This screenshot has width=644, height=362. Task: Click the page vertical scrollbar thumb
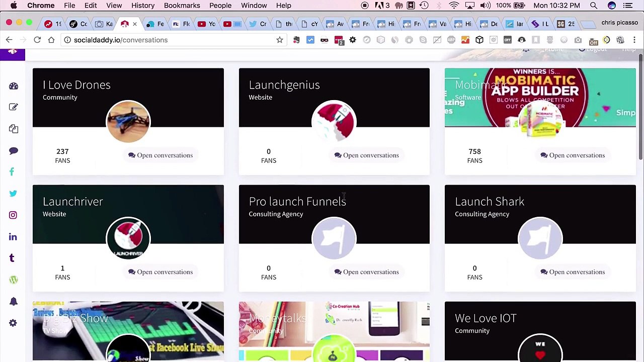tap(640, 107)
